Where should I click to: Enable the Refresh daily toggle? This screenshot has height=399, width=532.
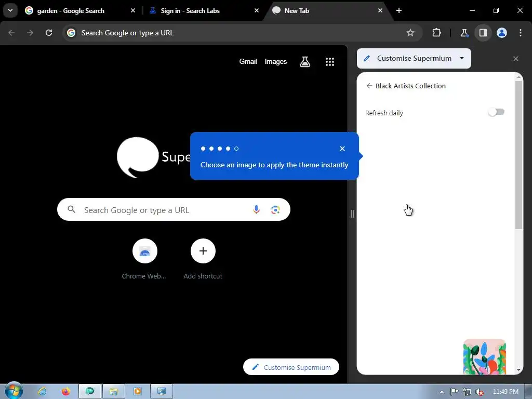point(496,112)
